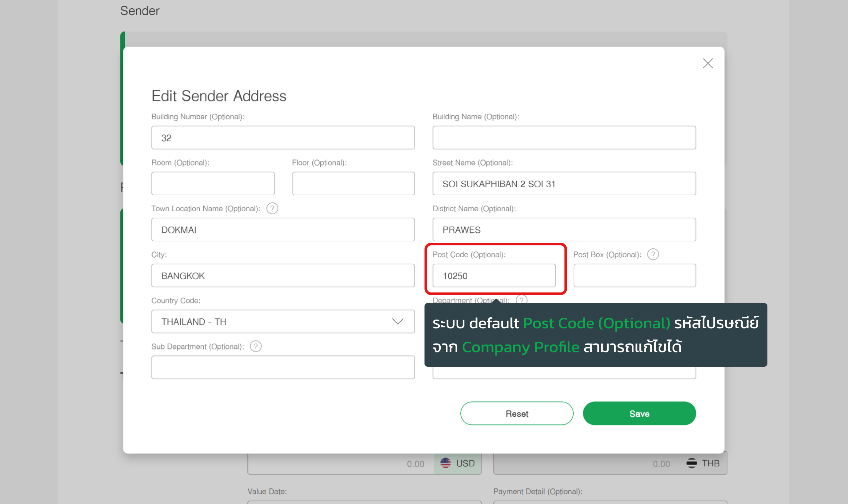Viewport: 849px width, 504px height.
Task: Click the Post Code (Optional) label
Action: pyautogui.click(x=469, y=255)
